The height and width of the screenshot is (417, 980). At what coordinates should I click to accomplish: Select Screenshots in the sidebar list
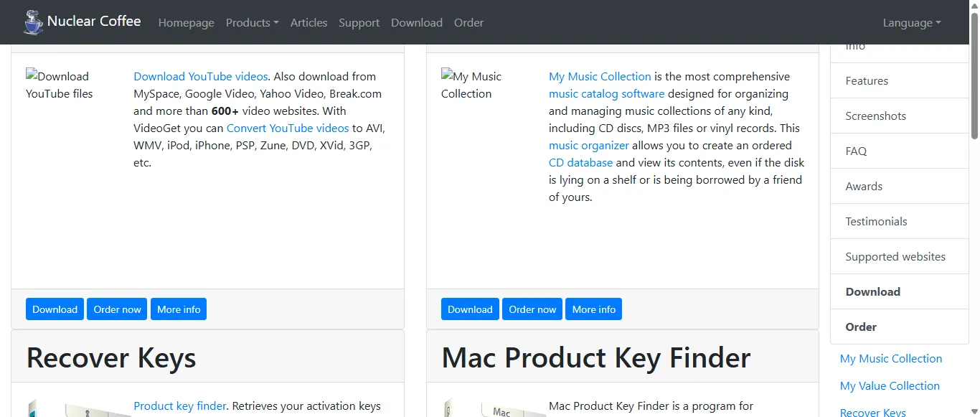point(875,116)
